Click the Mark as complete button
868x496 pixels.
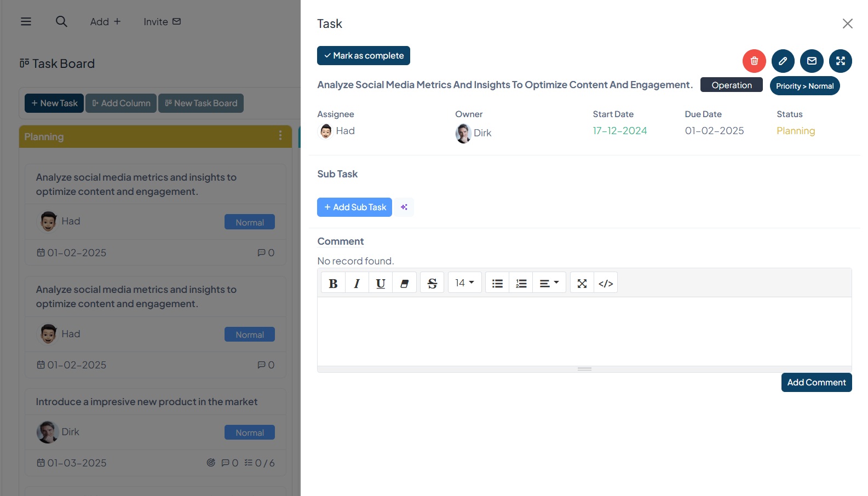coord(364,55)
